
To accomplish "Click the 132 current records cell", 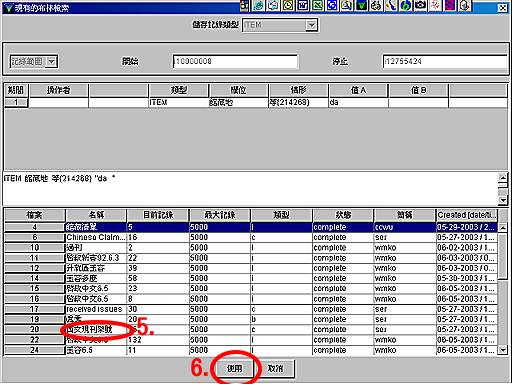I will tap(158, 340).
